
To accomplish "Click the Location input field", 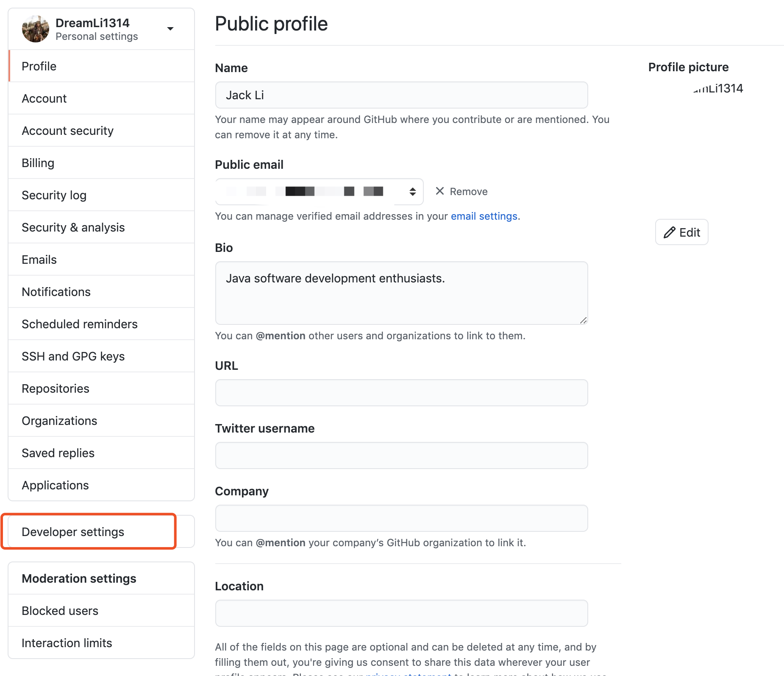I will 401,613.
